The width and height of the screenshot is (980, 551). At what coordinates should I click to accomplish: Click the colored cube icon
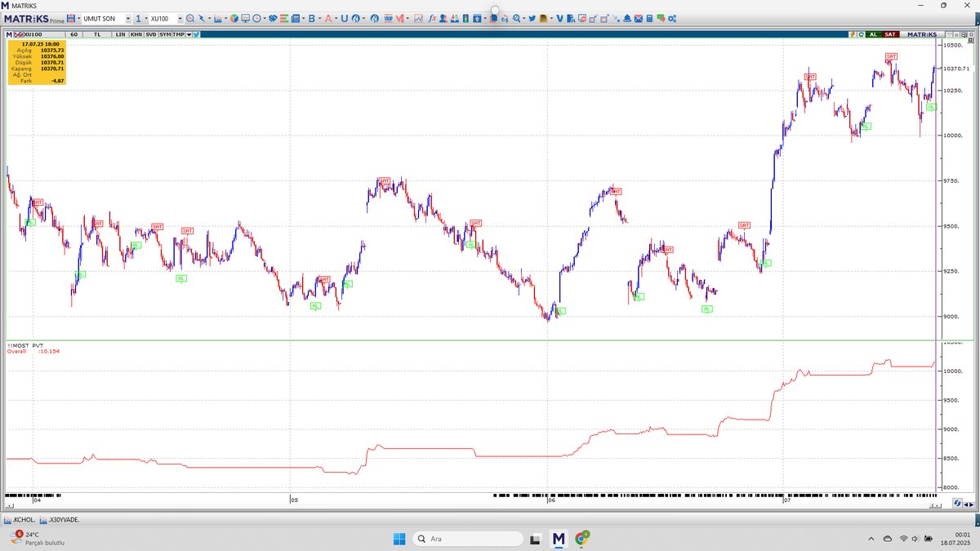tap(234, 18)
